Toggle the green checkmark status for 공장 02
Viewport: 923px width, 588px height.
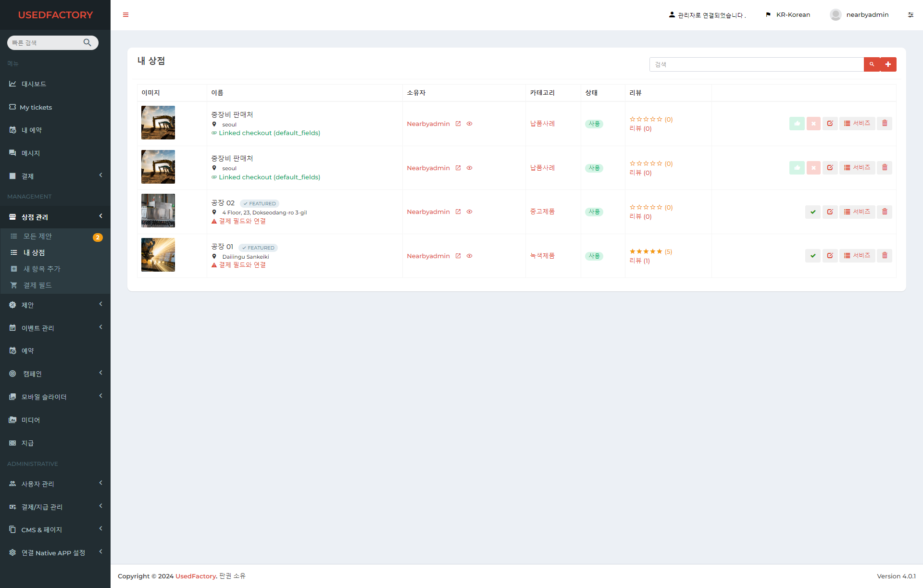click(813, 212)
